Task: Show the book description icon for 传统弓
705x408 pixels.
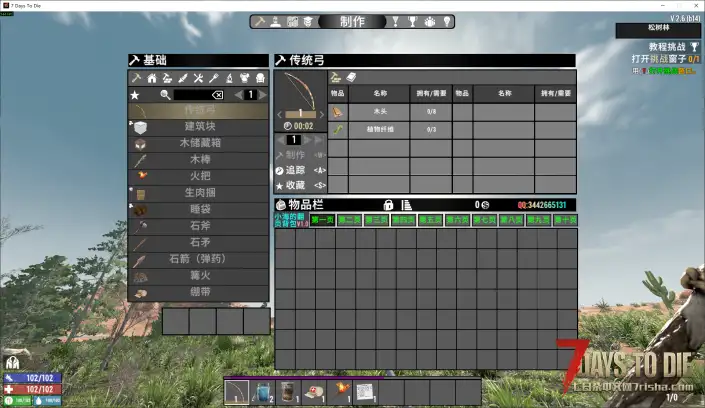Action: click(351, 77)
